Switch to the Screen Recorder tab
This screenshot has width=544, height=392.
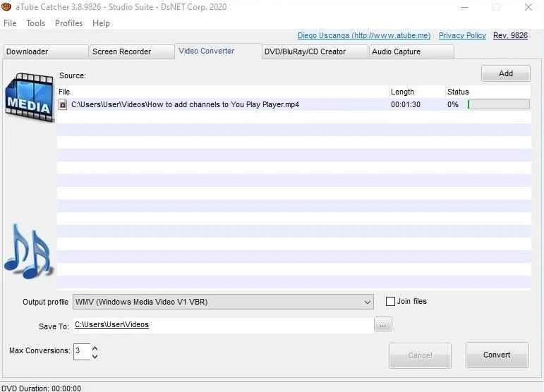click(x=132, y=51)
